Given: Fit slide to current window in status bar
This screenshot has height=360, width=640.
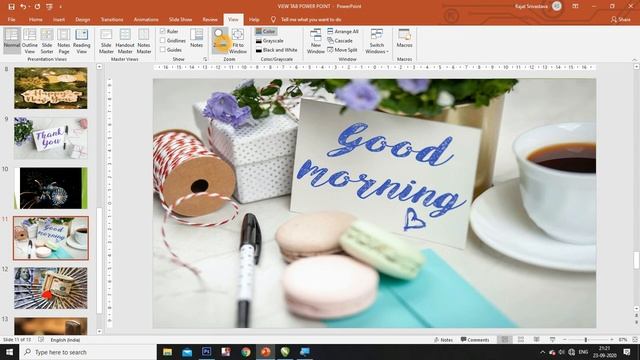Looking at the screenshot, I should [635, 340].
